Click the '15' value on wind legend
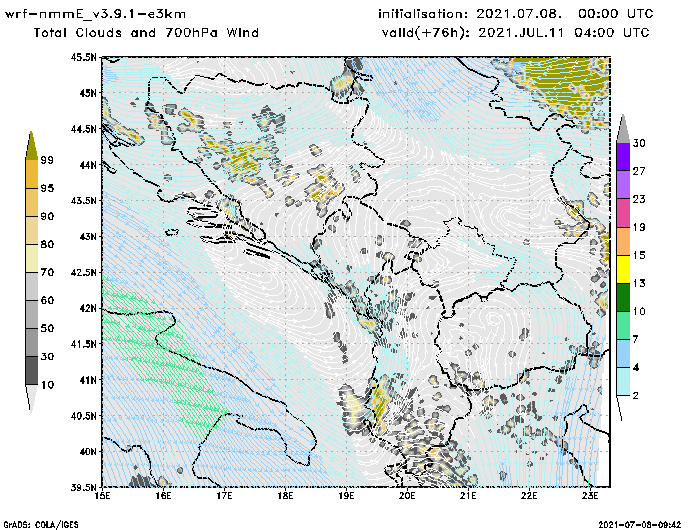The image size is (700, 530). [x=639, y=255]
